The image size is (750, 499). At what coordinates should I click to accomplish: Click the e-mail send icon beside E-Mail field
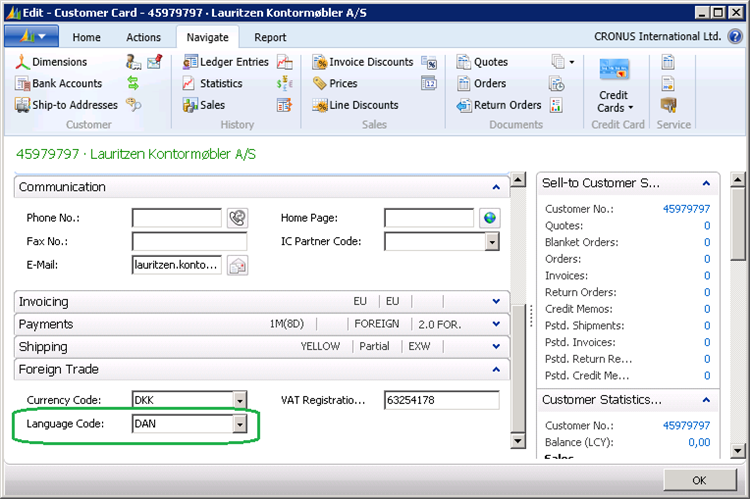coord(237,265)
